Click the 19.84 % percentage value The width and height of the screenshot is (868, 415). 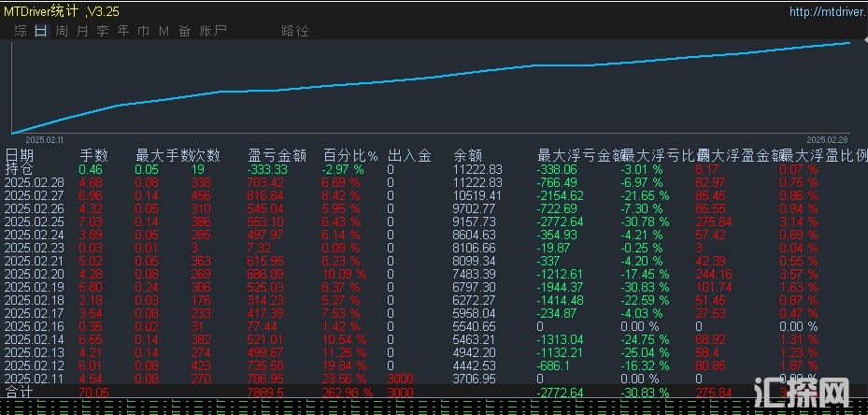pos(345,365)
